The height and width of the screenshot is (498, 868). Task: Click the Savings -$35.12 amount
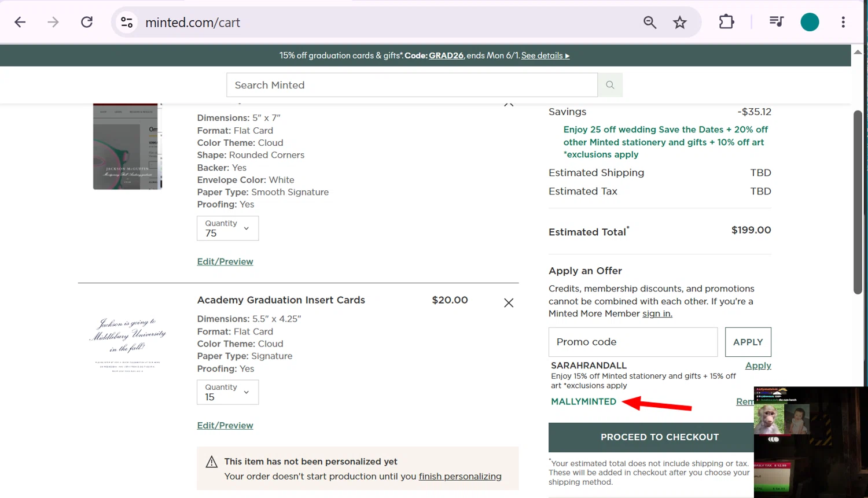point(754,112)
